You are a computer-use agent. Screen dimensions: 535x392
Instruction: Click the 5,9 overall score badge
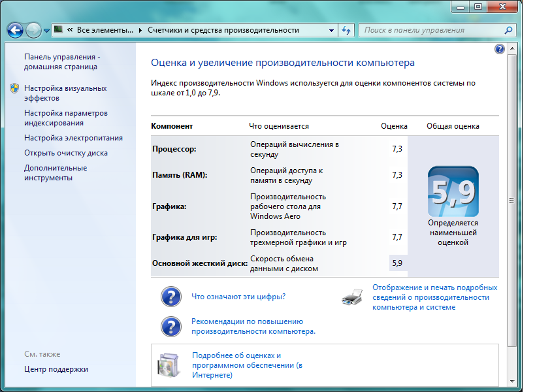(453, 191)
